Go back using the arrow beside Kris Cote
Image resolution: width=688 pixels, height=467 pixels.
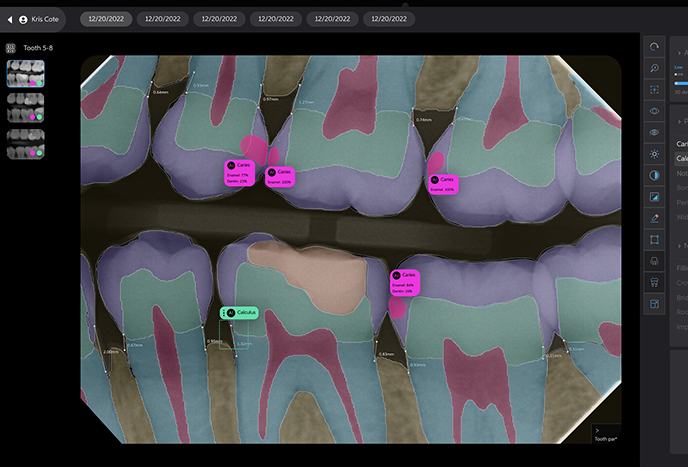pyautogui.click(x=10, y=19)
